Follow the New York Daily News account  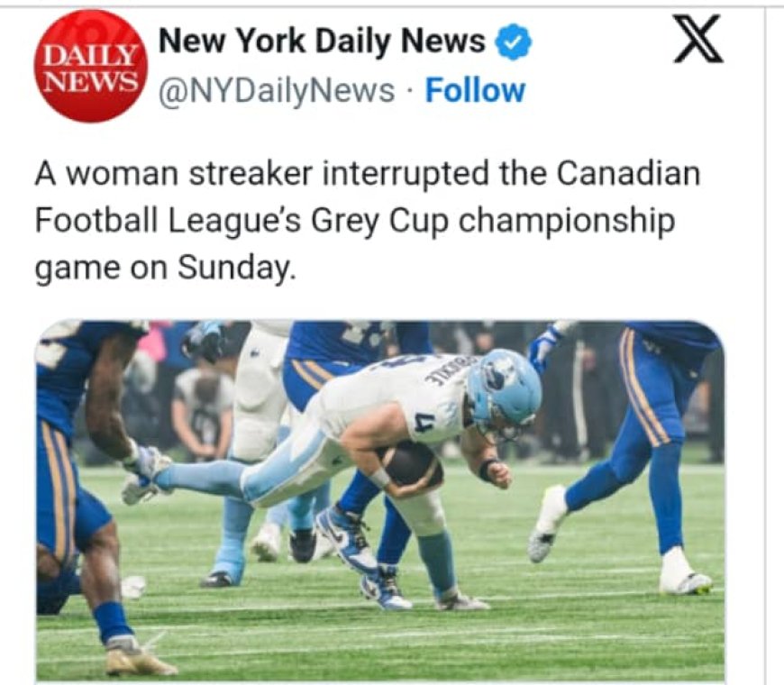475,90
